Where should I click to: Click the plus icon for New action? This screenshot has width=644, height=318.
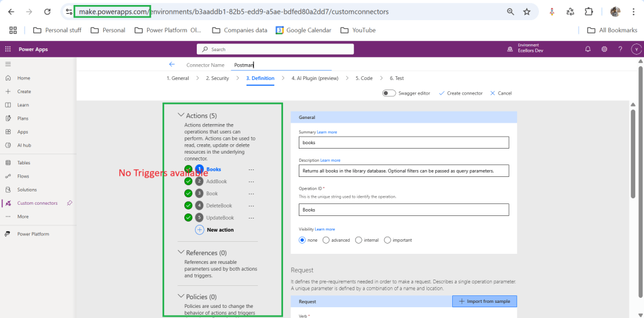pos(199,230)
